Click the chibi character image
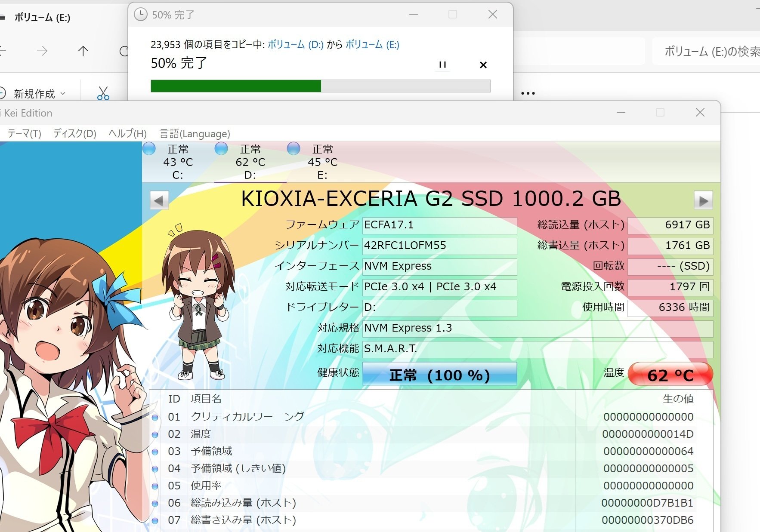760x532 pixels. click(198, 301)
